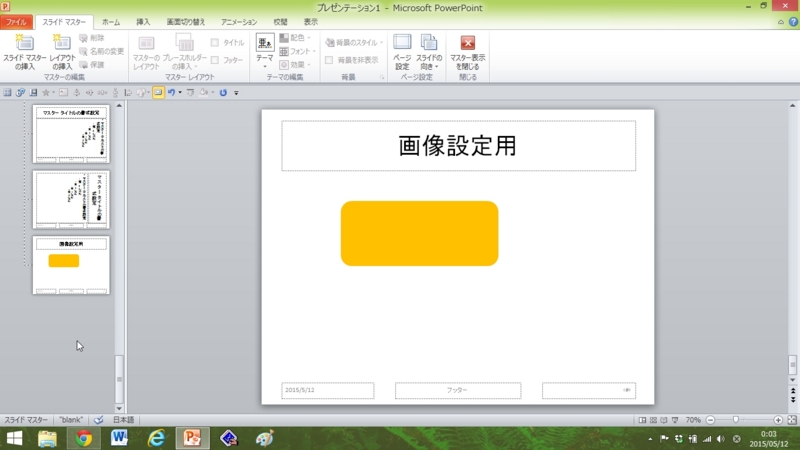Minimize the ribbon with caret icon
The image size is (800, 450).
[x=781, y=22]
